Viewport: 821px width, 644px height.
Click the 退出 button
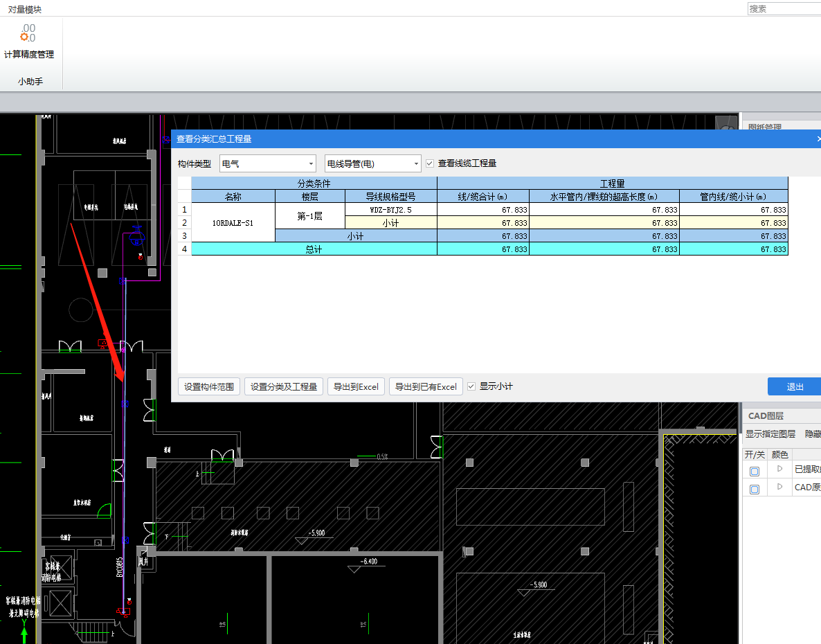click(x=794, y=386)
